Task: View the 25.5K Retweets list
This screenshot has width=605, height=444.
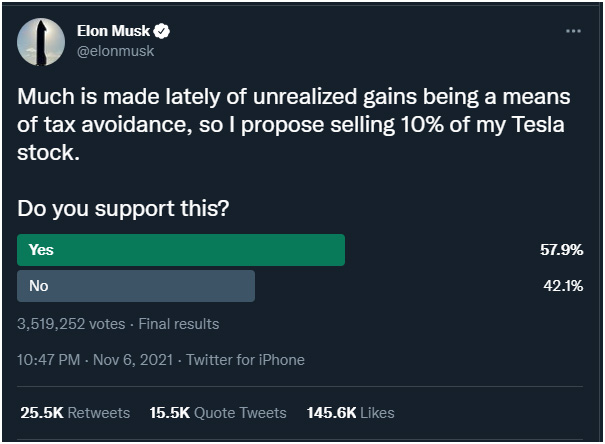Action: (75, 413)
